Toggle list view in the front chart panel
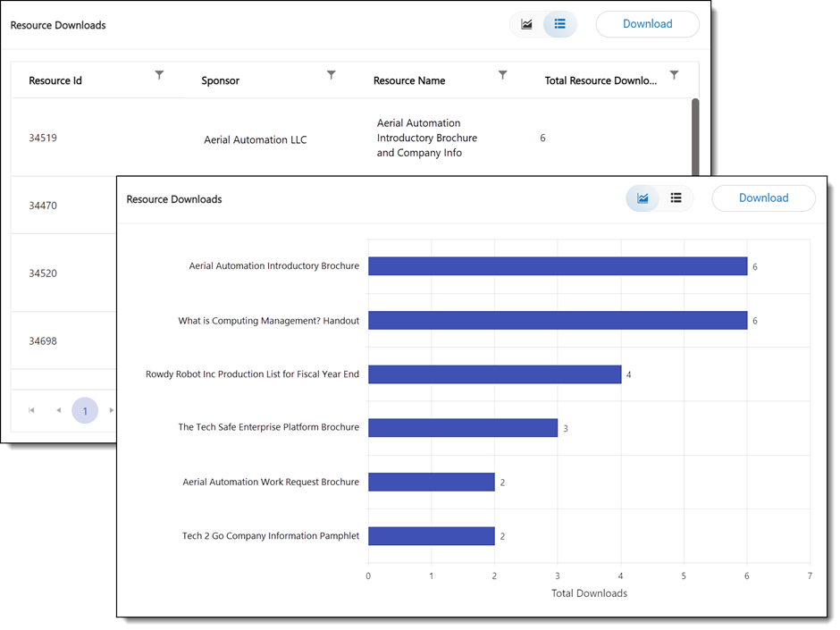 click(676, 198)
